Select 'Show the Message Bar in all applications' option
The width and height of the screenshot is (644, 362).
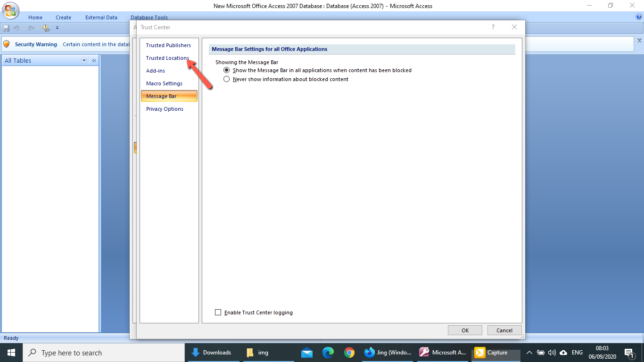pyautogui.click(x=227, y=70)
